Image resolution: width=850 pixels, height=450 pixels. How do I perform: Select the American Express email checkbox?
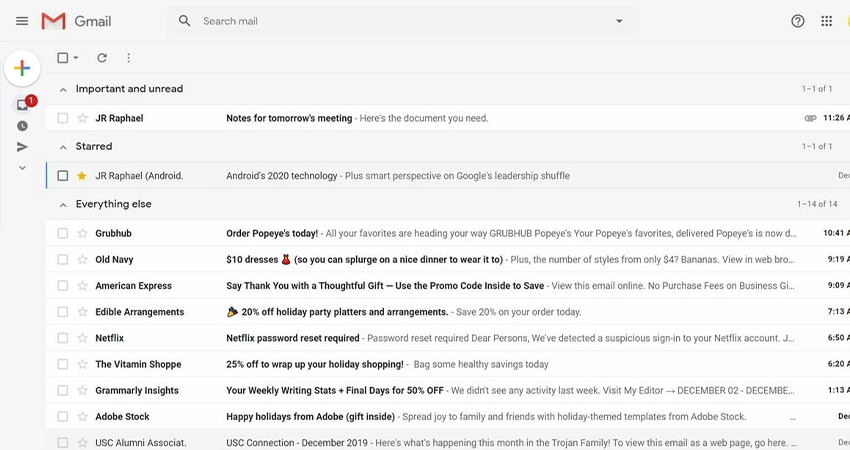(x=63, y=285)
